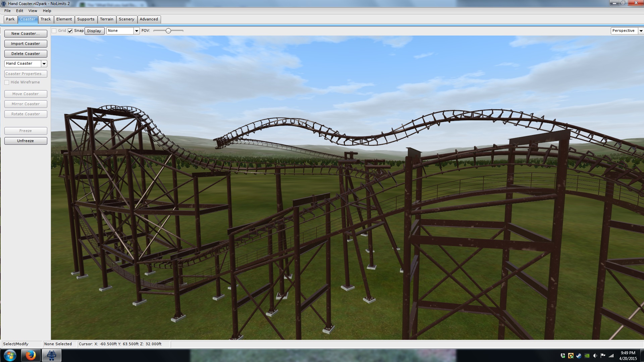Click the NoLimits 2 taskbar icon
The height and width of the screenshot is (362, 644).
tap(51, 355)
